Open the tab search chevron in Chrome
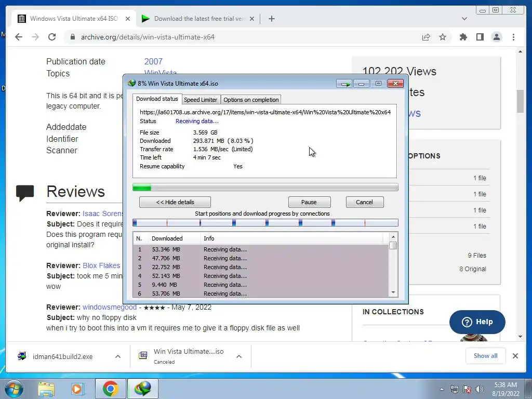 [x=464, y=19]
